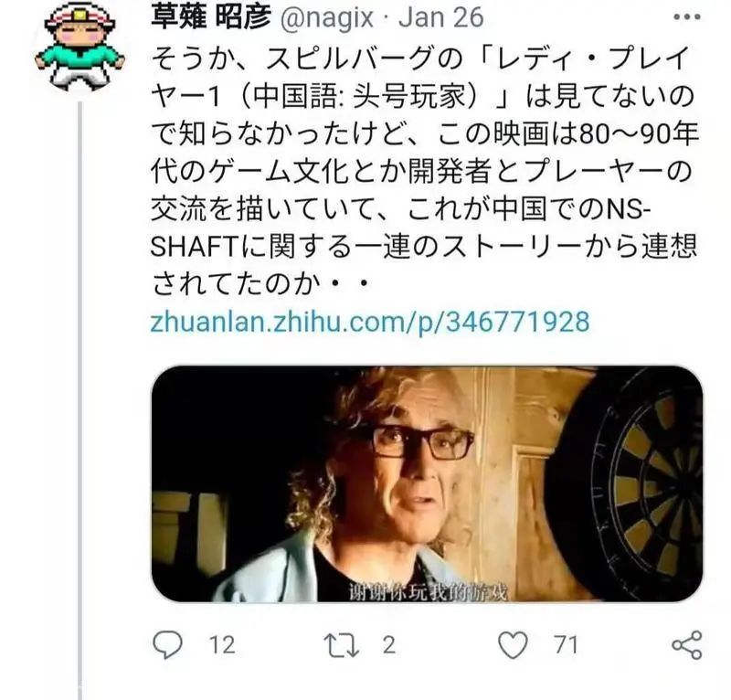The height and width of the screenshot is (700, 731).
Task: Click the retweet count 2
Action: pos(389,645)
